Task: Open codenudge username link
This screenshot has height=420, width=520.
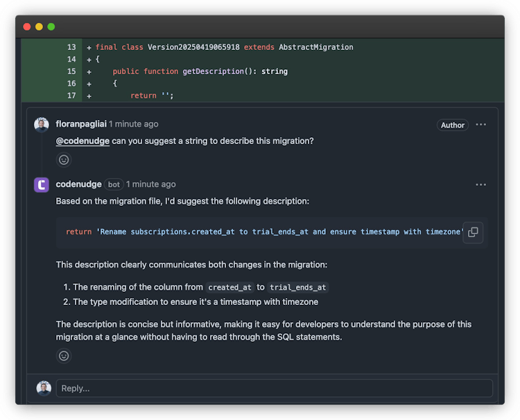Action: coord(78,184)
